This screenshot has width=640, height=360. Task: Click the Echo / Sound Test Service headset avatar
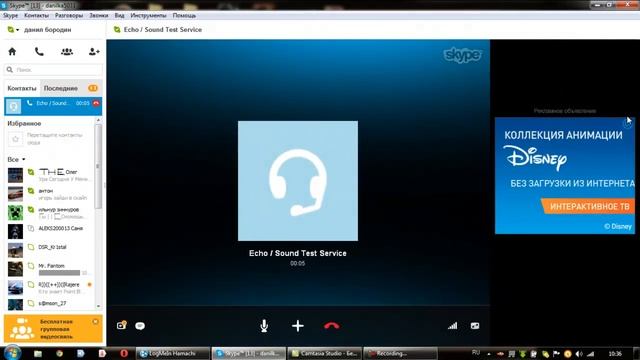(298, 181)
